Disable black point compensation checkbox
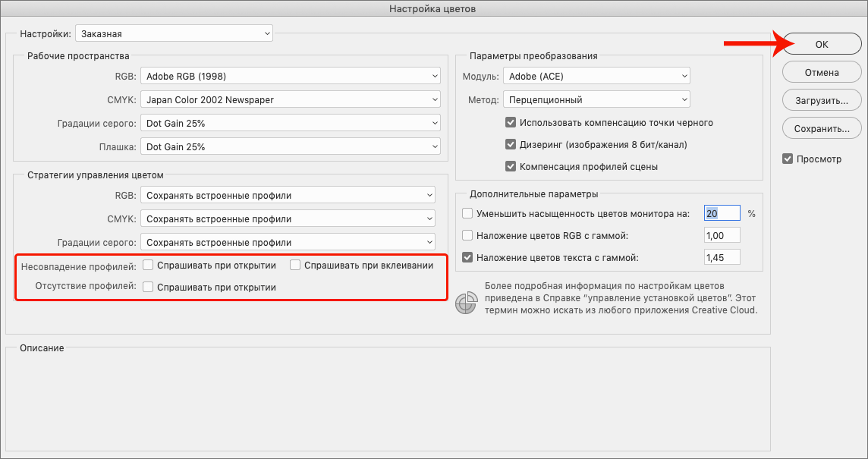Image resolution: width=868 pixels, height=459 pixels. pyautogui.click(x=511, y=122)
